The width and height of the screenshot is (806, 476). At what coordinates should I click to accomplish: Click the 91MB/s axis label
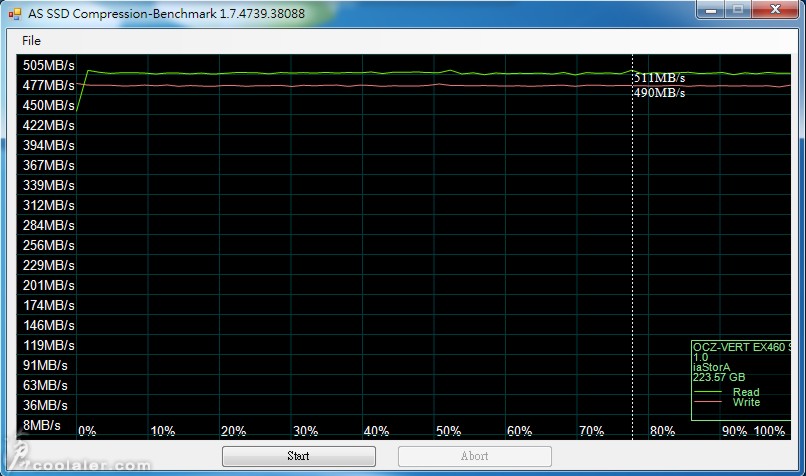(45, 365)
